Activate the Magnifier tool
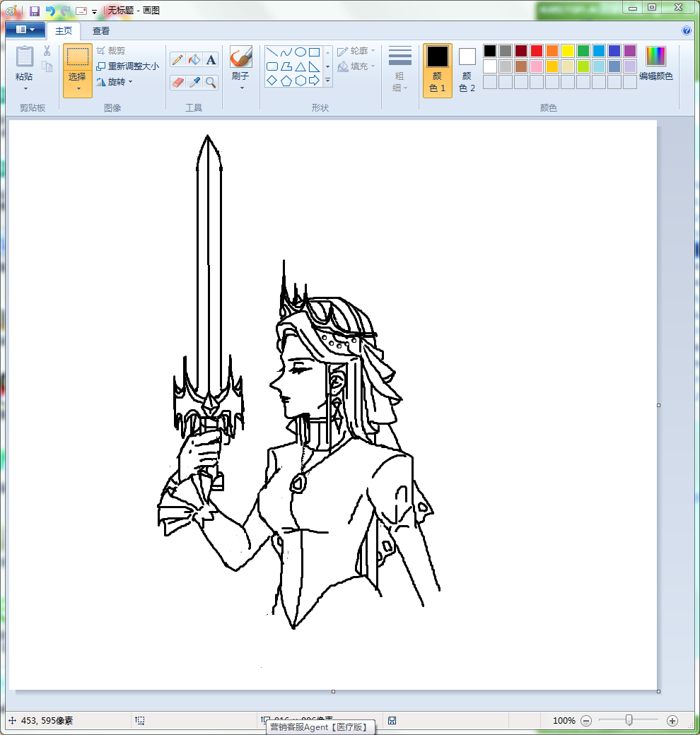This screenshot has height=735, width=700. coord(211,83)
